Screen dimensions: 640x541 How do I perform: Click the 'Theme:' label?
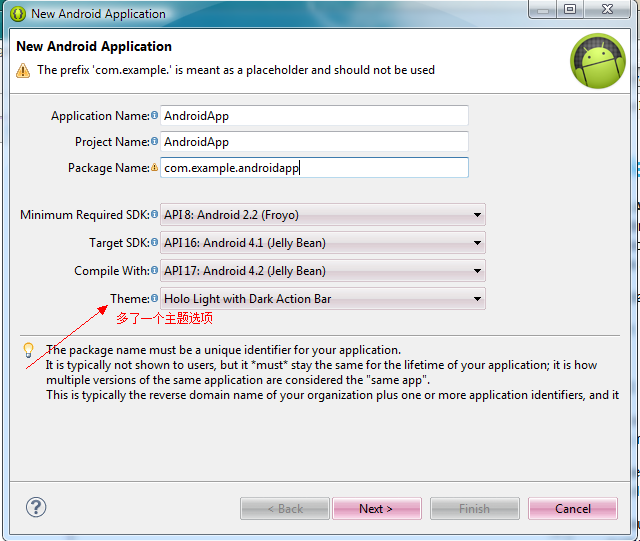point(130,299)
